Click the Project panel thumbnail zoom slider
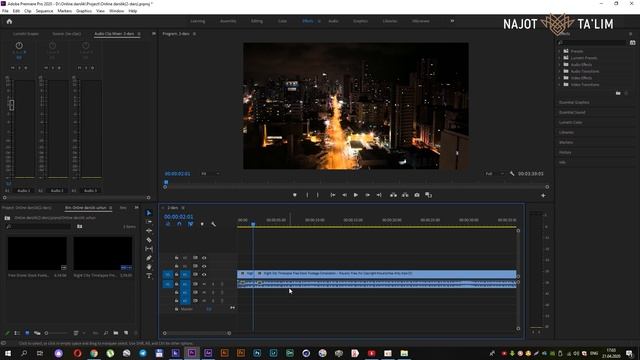Image resolution: width=640 pixels, height=360 pixels. click(46, 333)
